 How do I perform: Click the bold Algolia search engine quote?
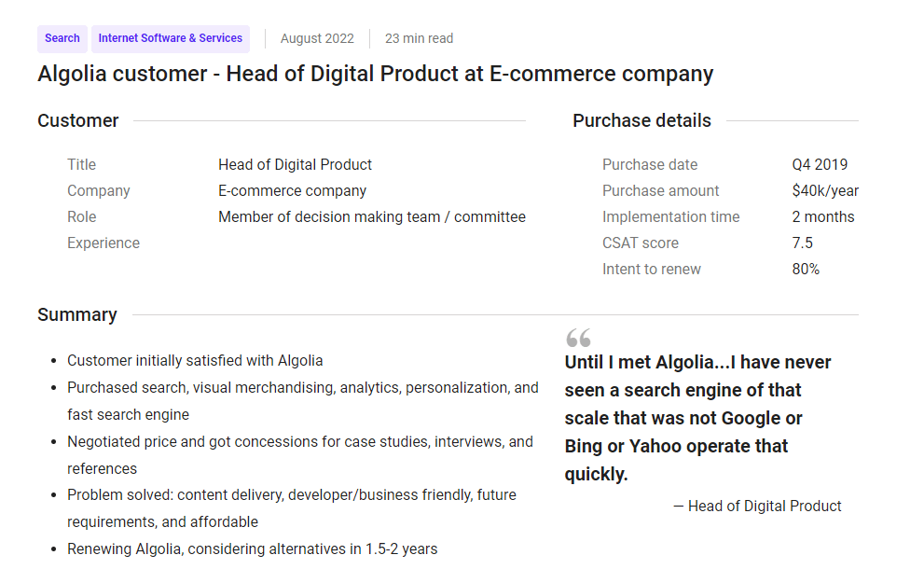697,418
